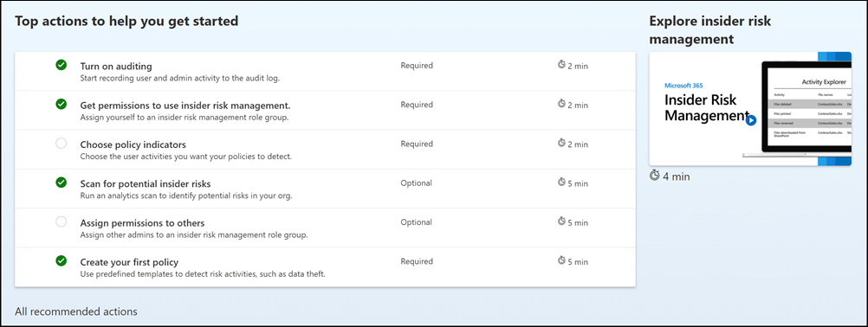868x327 pixels.
Task: Open Create your first policy action
Action: click(325, 267)
